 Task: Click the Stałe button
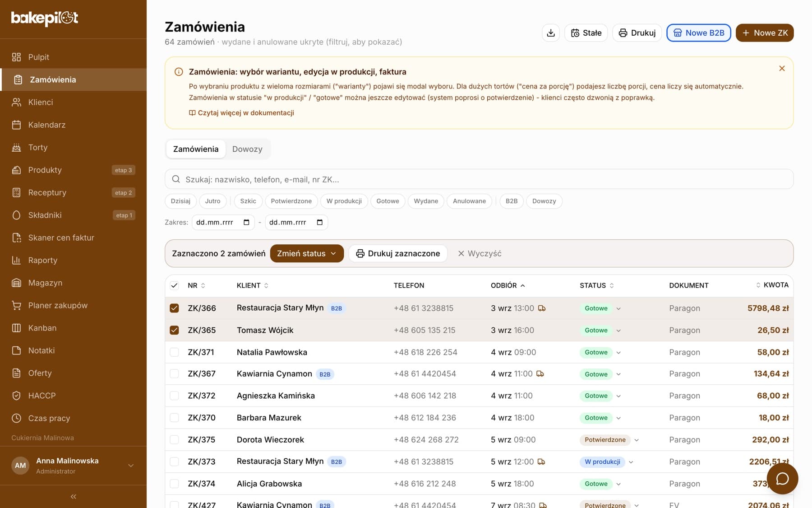[x=586, y=33]
